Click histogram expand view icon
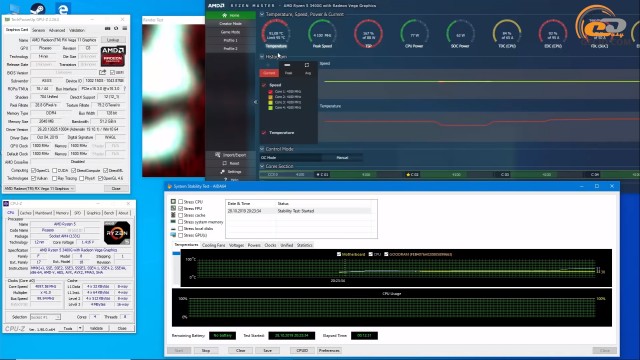This screenshot has width=640, height=360. click(x=307, y=65)
